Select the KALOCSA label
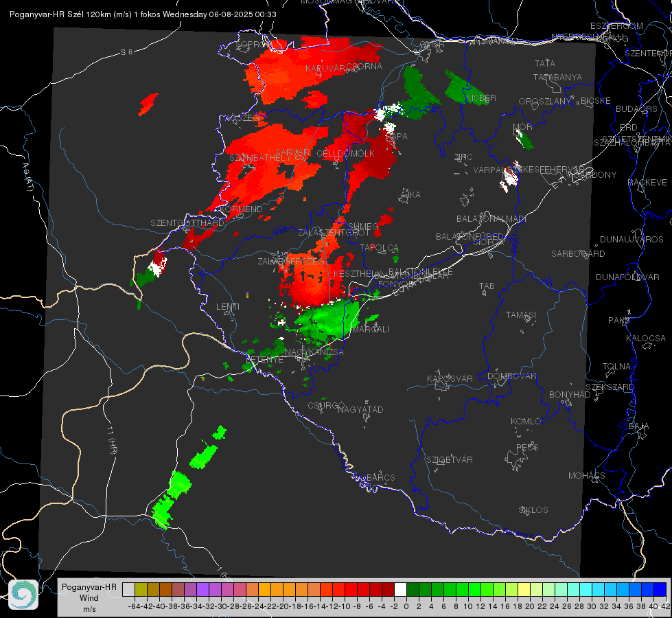Image resolution: width=672 pixels, height=618 pixels. click(645, 338)
